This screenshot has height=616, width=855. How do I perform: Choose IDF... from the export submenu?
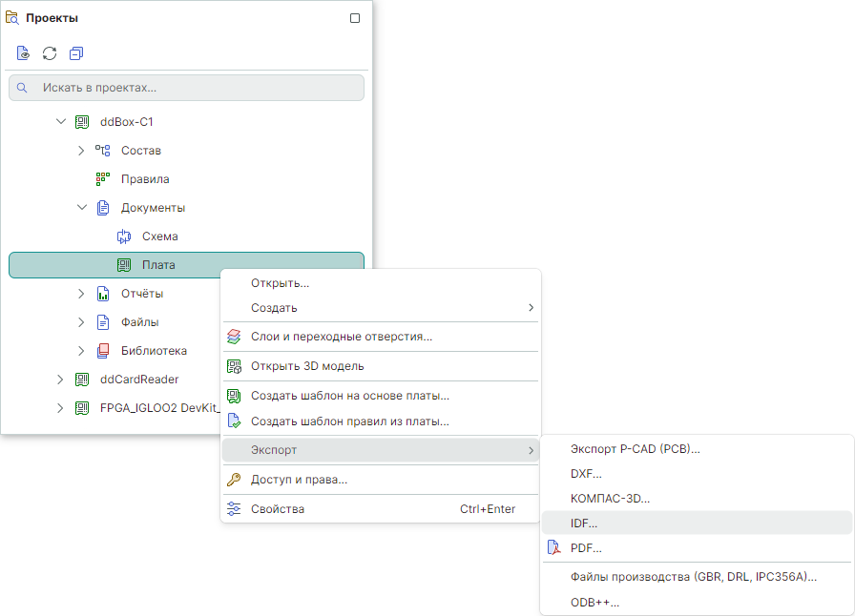[583, 524]
